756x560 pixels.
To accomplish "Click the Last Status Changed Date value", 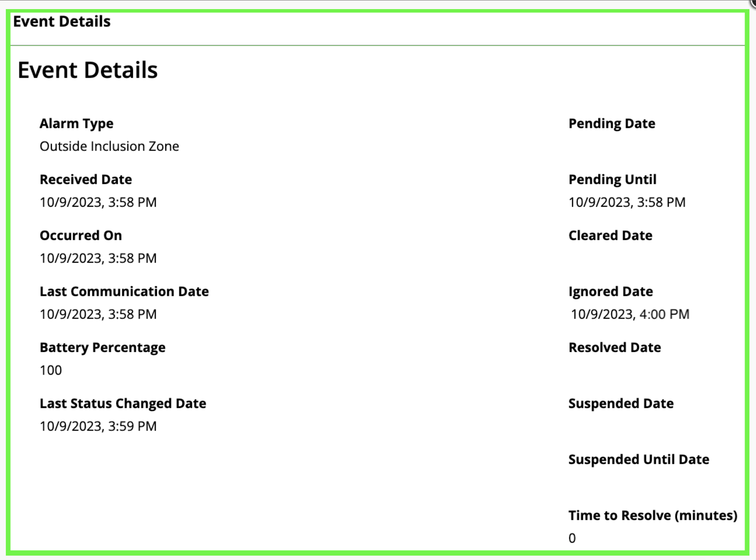I will [98, 426].
